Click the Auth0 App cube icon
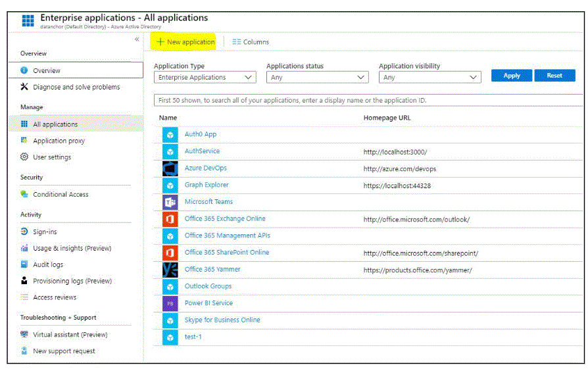Image resolution: width=588 pixels, height=373 pixels. [x=170, y=135]
